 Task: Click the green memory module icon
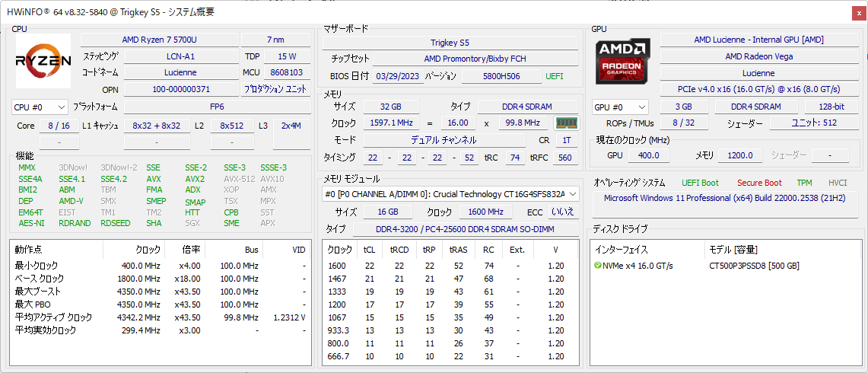[565, 123]
